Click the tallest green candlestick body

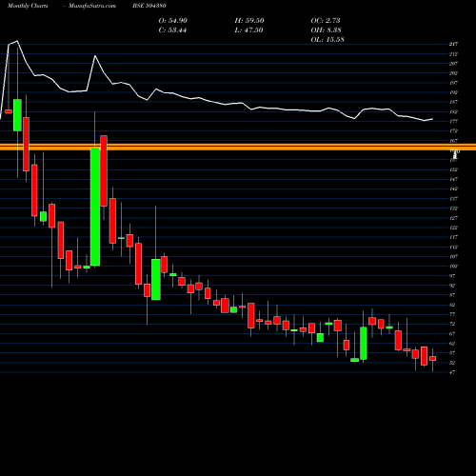tap(95, 207)
